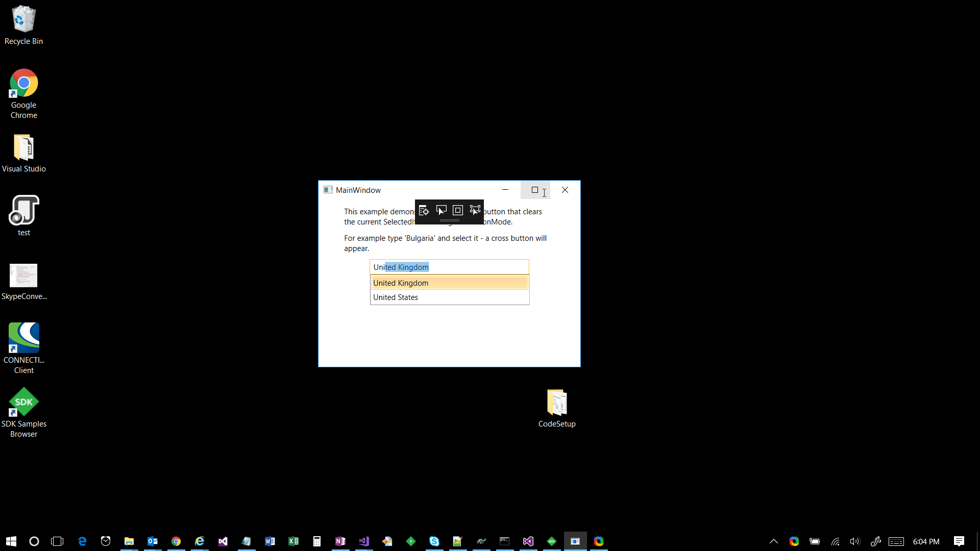Show hidden system tray icons

[774, 541]
